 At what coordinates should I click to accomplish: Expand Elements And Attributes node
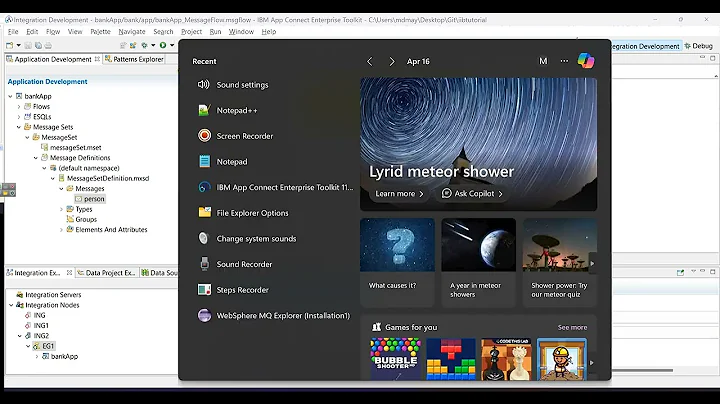62,230
